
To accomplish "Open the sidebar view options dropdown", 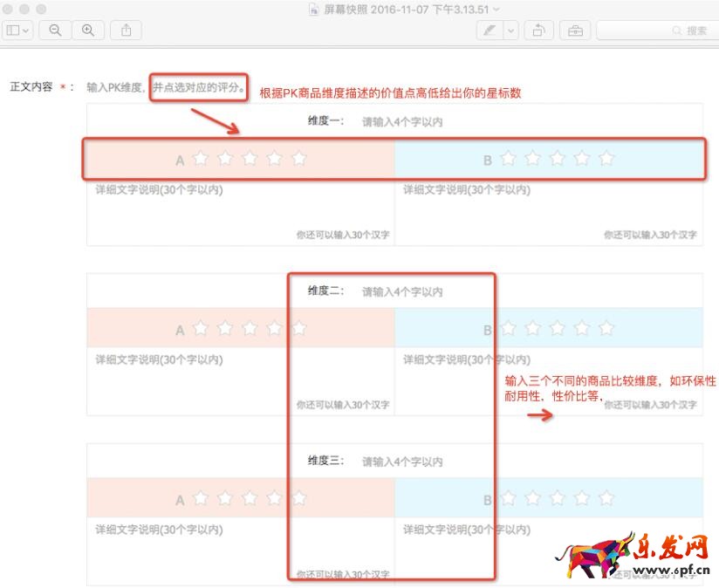I will pyautogui.click(x=17, y=30).
